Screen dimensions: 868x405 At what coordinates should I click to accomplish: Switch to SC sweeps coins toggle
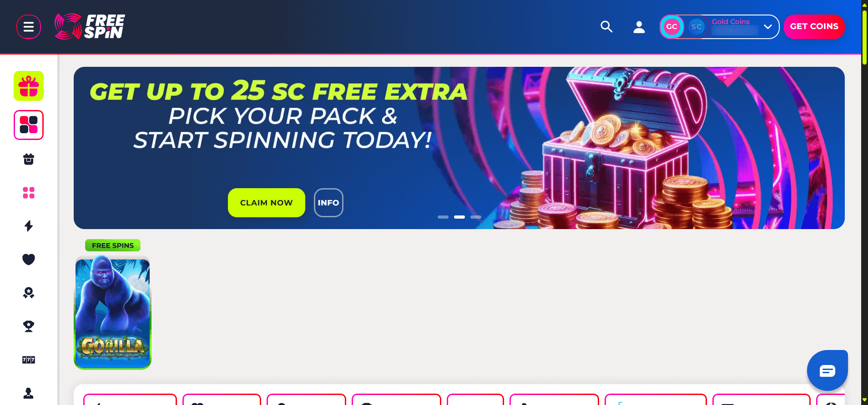pos(696,27)
